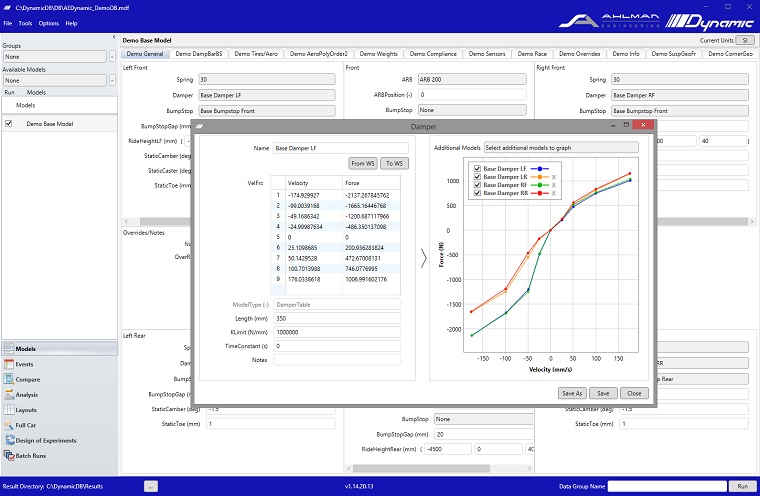The width and height of the screenshot is (760, 496).
Task: Select the Analysis icon in sidebar
Action: tap(8, 395)
